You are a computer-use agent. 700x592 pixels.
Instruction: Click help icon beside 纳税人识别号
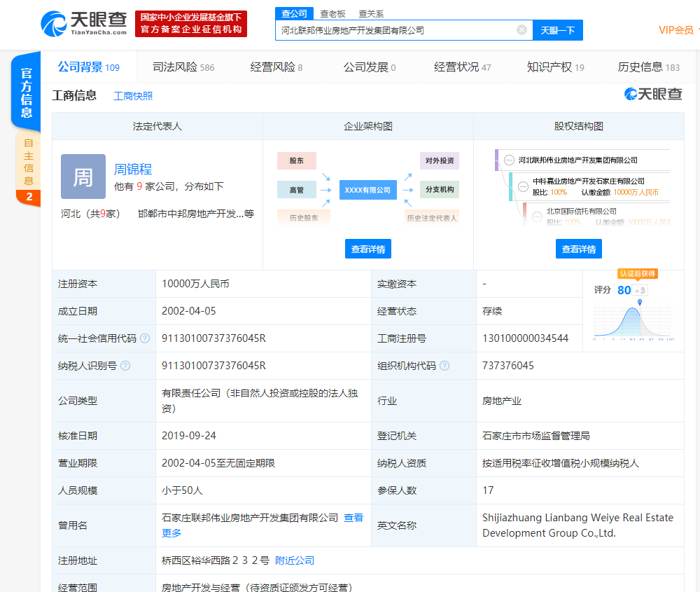pos(125,366)
